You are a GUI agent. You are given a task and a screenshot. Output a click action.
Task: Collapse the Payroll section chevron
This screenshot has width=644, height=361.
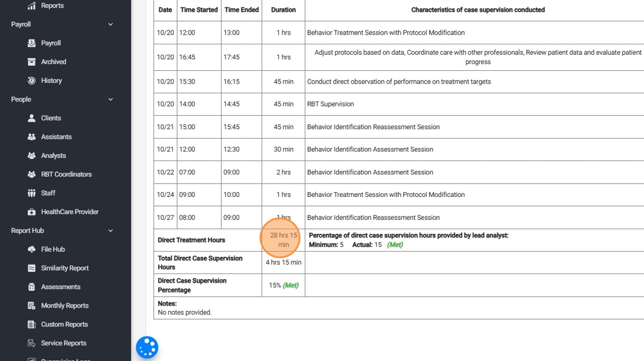[x=110, y=24]
